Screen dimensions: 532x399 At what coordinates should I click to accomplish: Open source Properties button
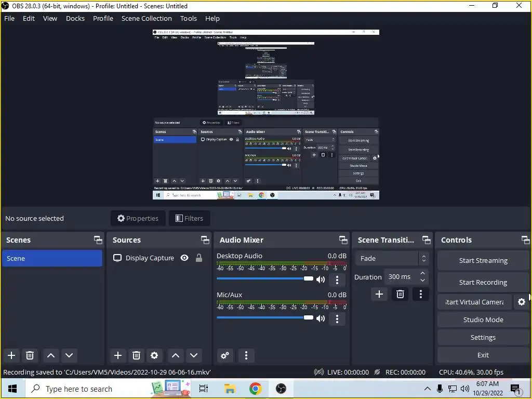pyautogui.click(x=138, y=218)
